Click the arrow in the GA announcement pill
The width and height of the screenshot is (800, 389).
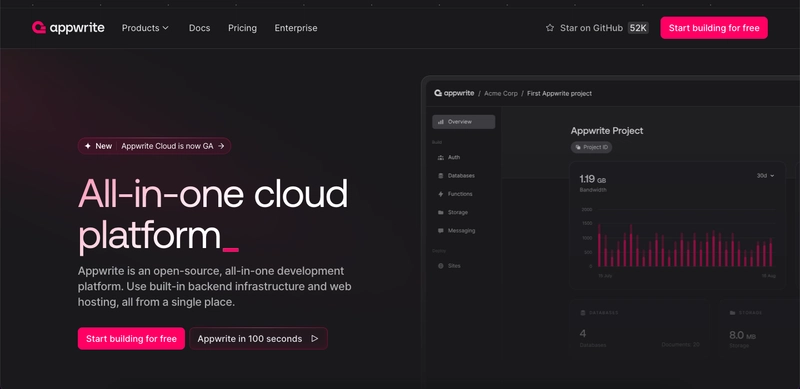(221, 146)
